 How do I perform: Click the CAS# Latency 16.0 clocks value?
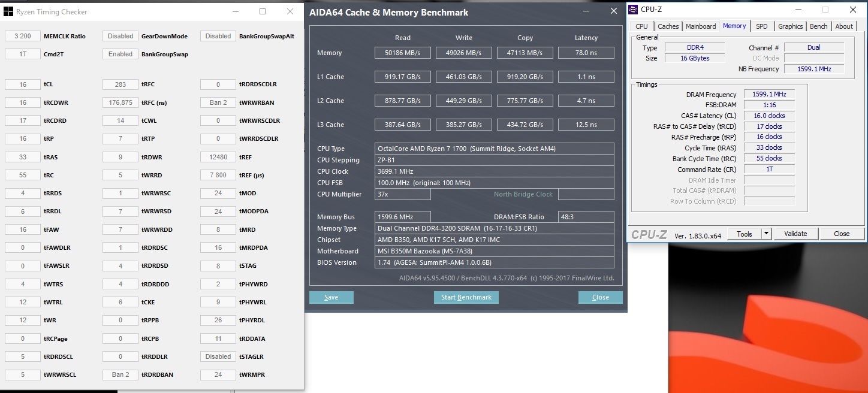(770, 116)
